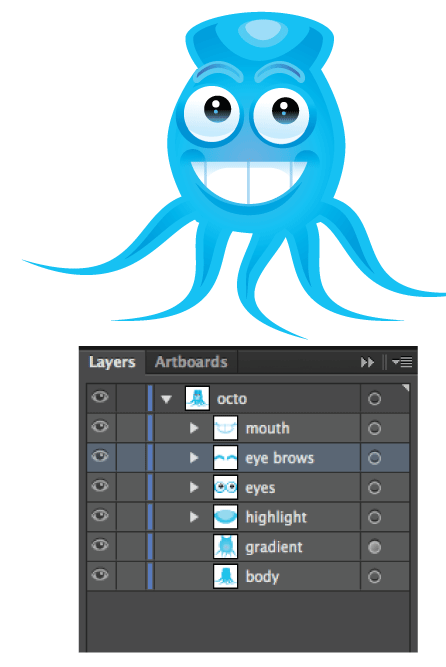446x667 pixels.
Task: Collapse the panel with double-arrow icon
Action: point(367,362)
